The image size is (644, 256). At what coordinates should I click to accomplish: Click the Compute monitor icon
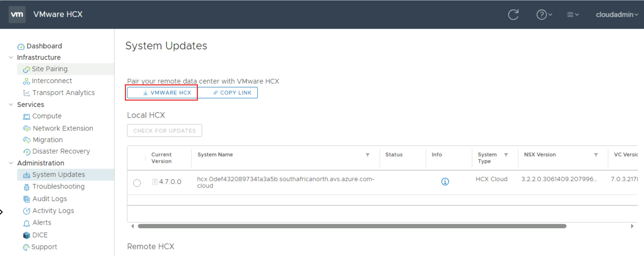coord(27,116)
